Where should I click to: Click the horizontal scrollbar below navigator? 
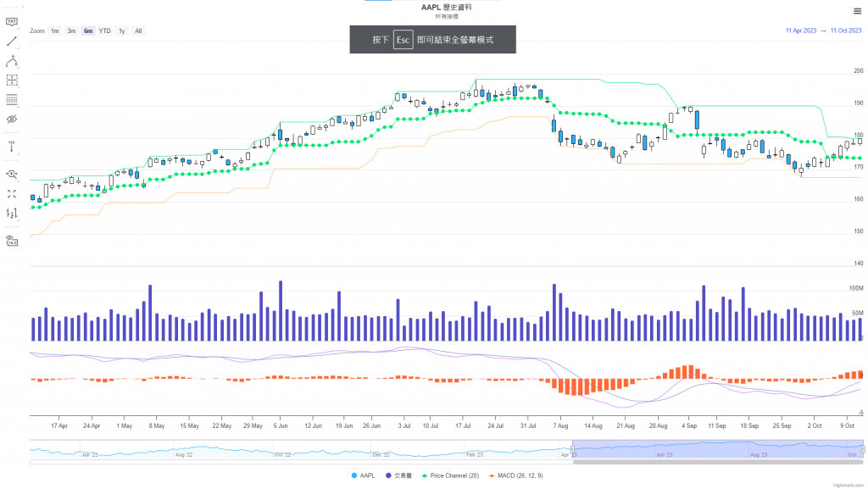tap(717, 462)
